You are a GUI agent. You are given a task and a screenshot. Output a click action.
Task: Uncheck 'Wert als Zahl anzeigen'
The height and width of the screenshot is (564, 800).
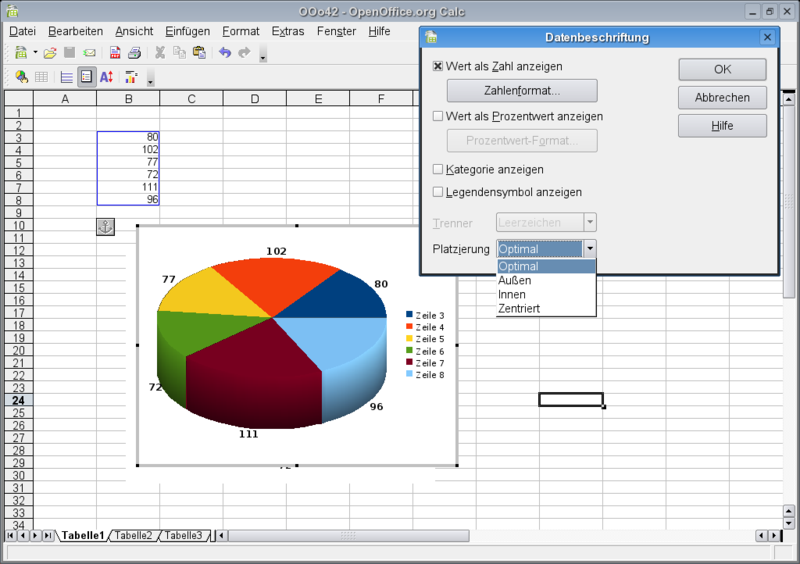tap(438, 66)
